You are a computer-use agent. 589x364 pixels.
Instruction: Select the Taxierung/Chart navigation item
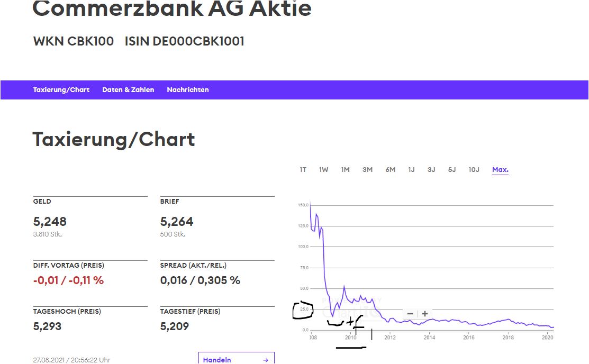[61, 89]
